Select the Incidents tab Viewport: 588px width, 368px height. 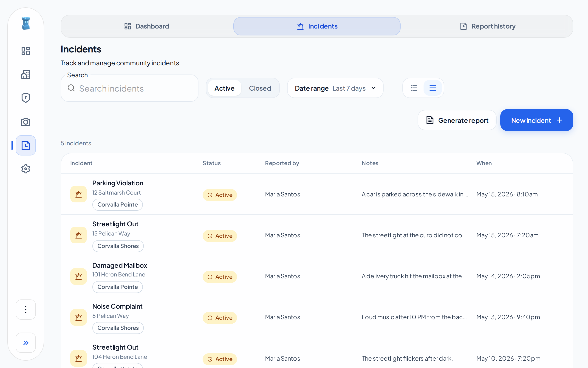click(317, 26)
